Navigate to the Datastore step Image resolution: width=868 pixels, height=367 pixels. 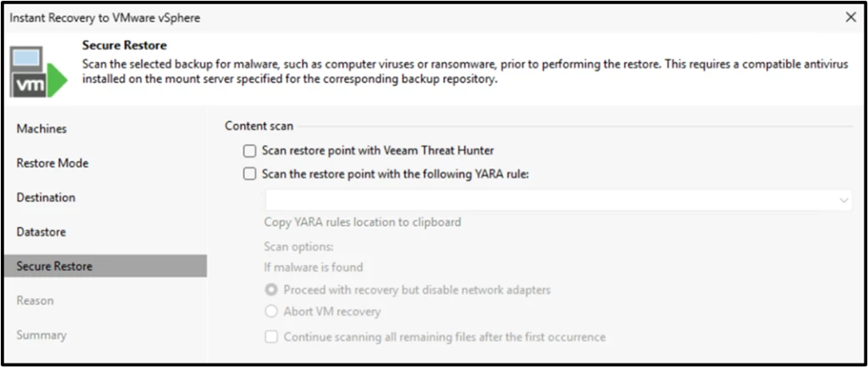pyautogui.click(x=41, y=232)
